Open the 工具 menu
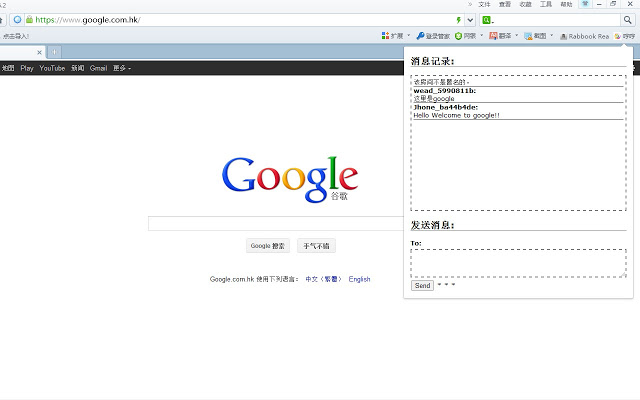Image resolution: width=640 pixels, height=400 pixels. [546, 4]
